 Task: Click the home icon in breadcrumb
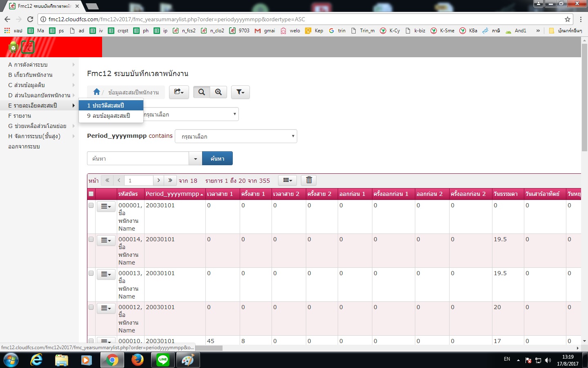coord(96,92)
